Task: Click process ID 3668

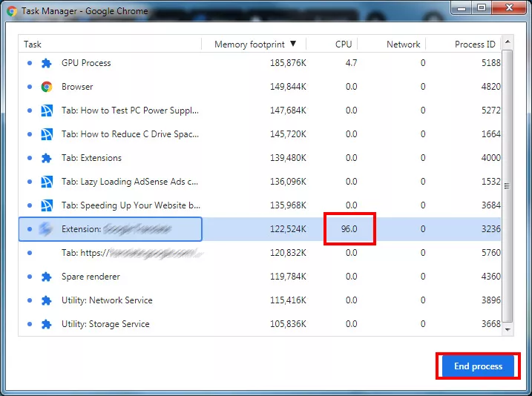Action: 491,324
